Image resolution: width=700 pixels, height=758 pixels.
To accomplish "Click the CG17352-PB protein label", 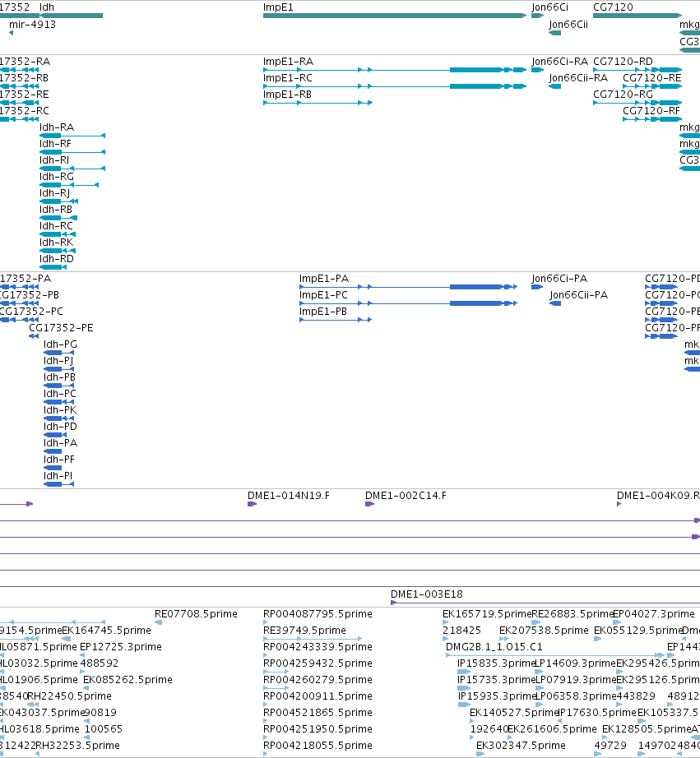I will (30, 295).
